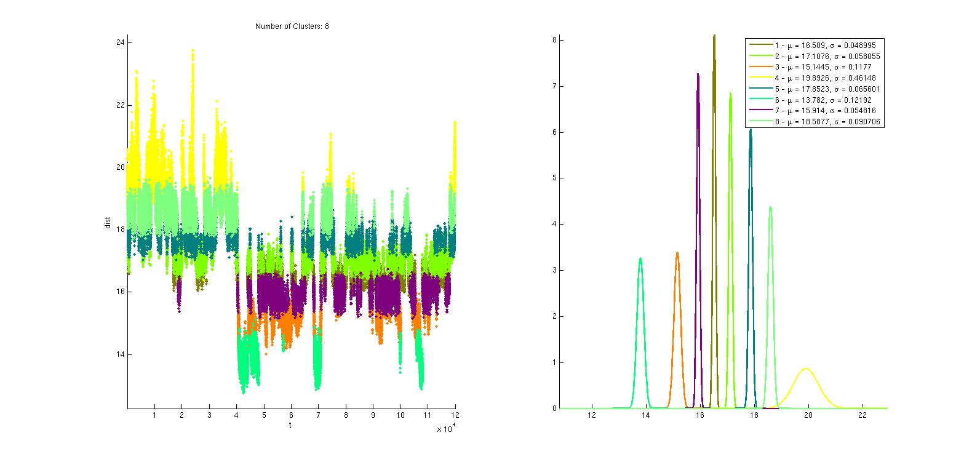Viewport: 980px width, 459px height.
Task: Click the 'Number of Clusters: 8' title
Action: 292,26
